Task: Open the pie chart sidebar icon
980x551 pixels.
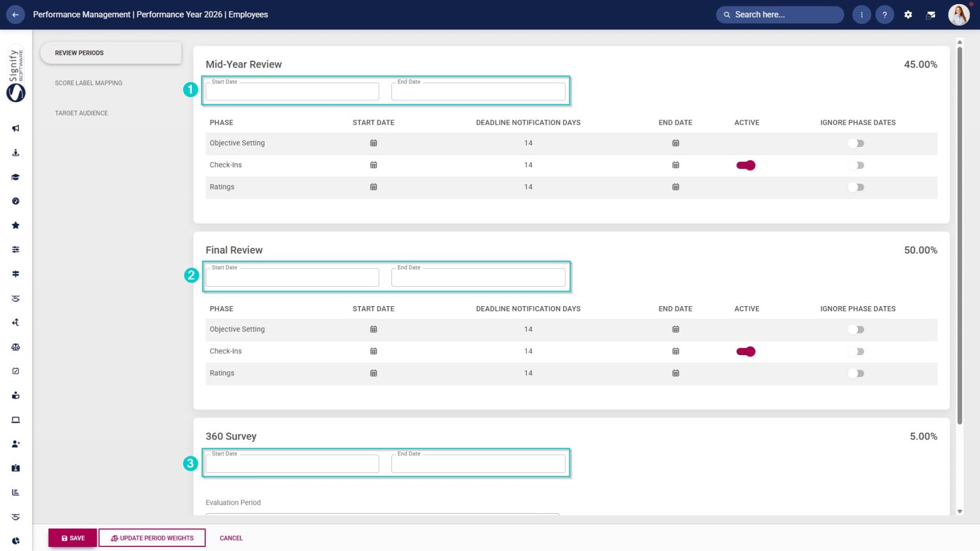Action: [x=16, y=541]
